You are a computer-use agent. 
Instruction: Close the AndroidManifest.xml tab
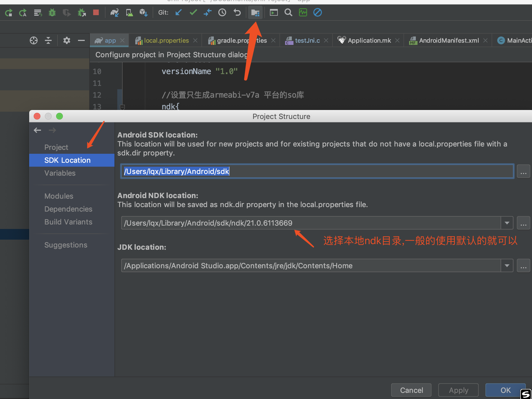click(x=485, y=40)
